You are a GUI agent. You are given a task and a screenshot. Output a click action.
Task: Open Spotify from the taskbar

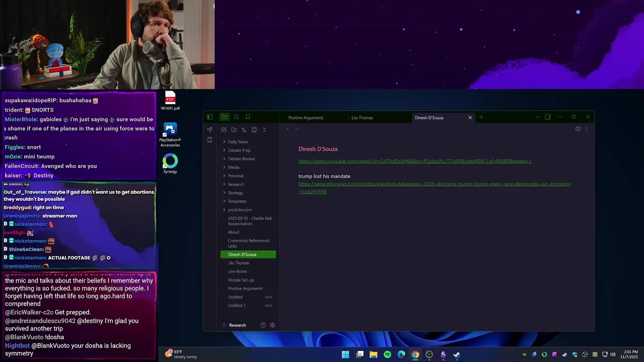(x=387, y=354)
